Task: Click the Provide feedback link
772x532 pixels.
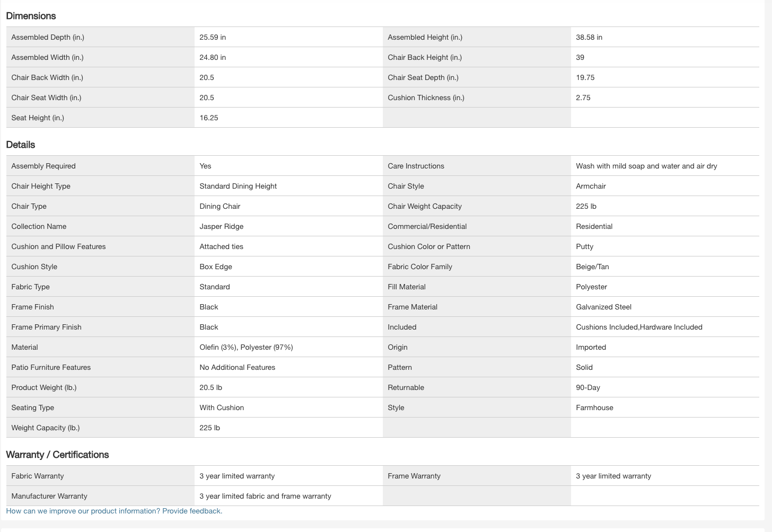Action: click(192, 511)
